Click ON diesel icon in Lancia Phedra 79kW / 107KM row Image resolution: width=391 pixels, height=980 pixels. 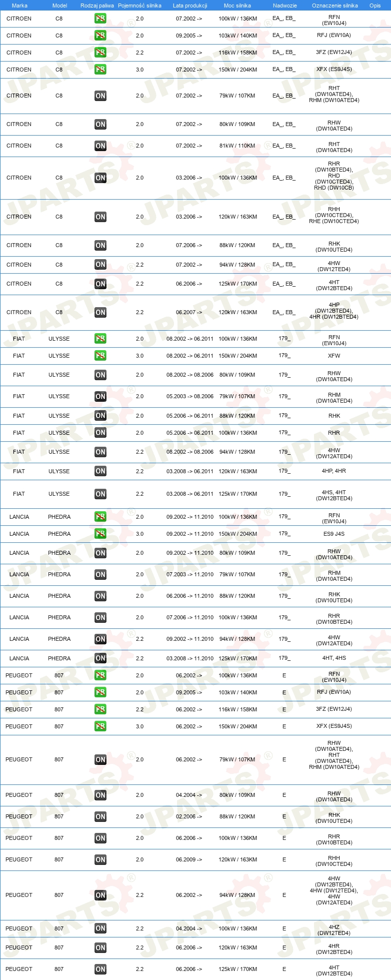click(x=100, y=574)
